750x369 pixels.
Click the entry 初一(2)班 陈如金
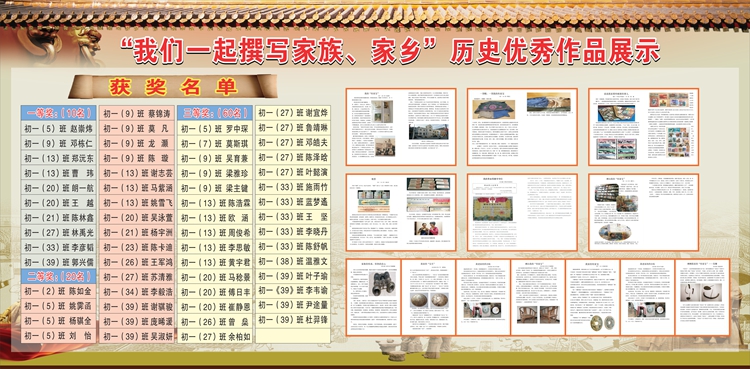pos(58,291)
